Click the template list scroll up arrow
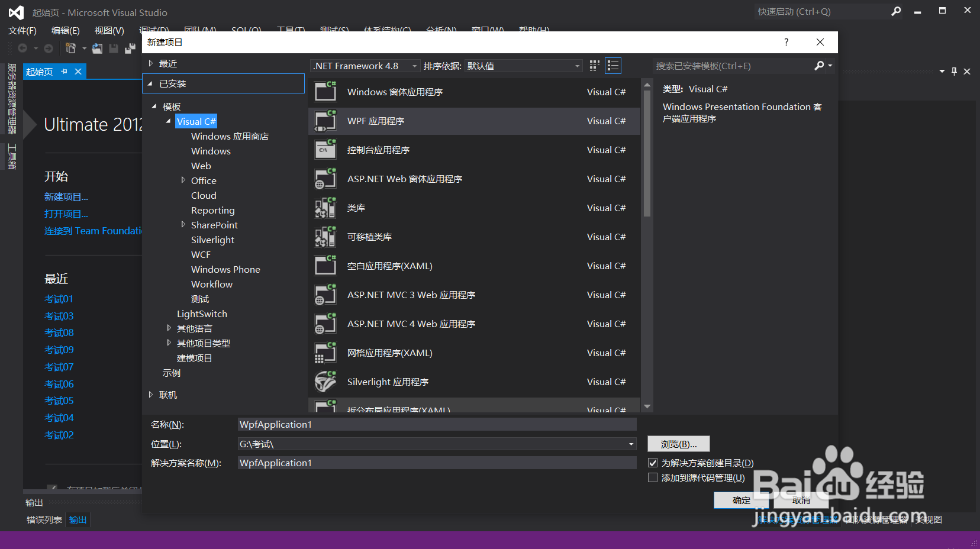 tap(647, 85)
